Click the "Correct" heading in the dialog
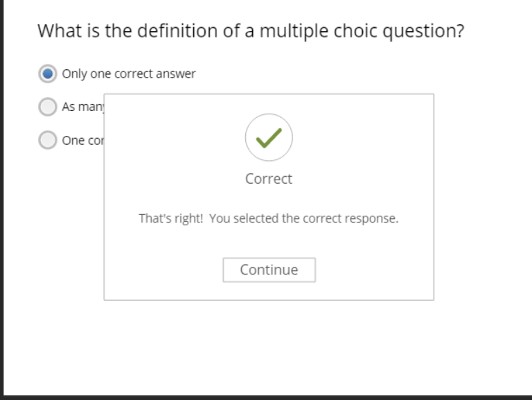Viewport: 532px width, 400px height. pyautogui.click(x=269, y=179)
